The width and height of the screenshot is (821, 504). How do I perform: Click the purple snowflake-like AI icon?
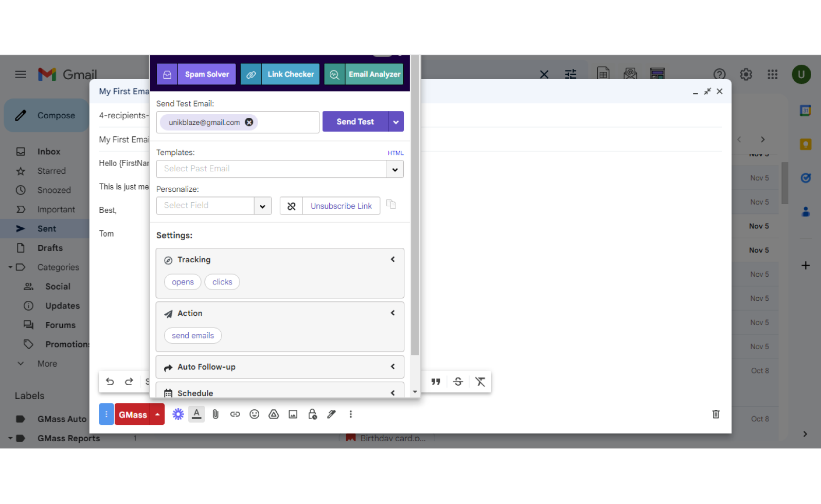(178, 415)
